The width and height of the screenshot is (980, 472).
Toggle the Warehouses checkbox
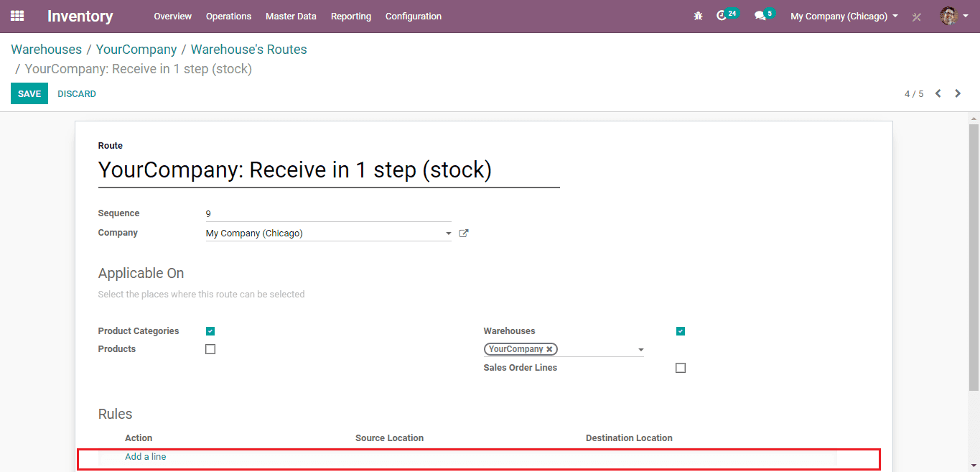[x=681, y=331]
